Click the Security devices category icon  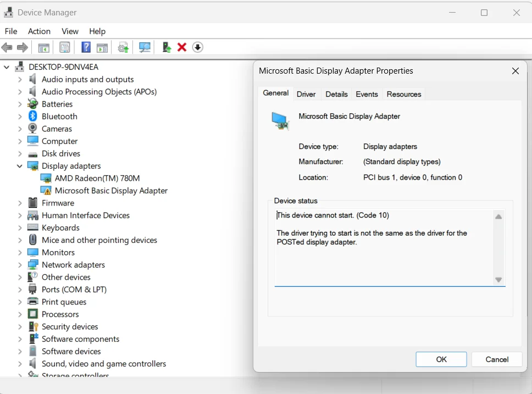(x=33, y=326)
